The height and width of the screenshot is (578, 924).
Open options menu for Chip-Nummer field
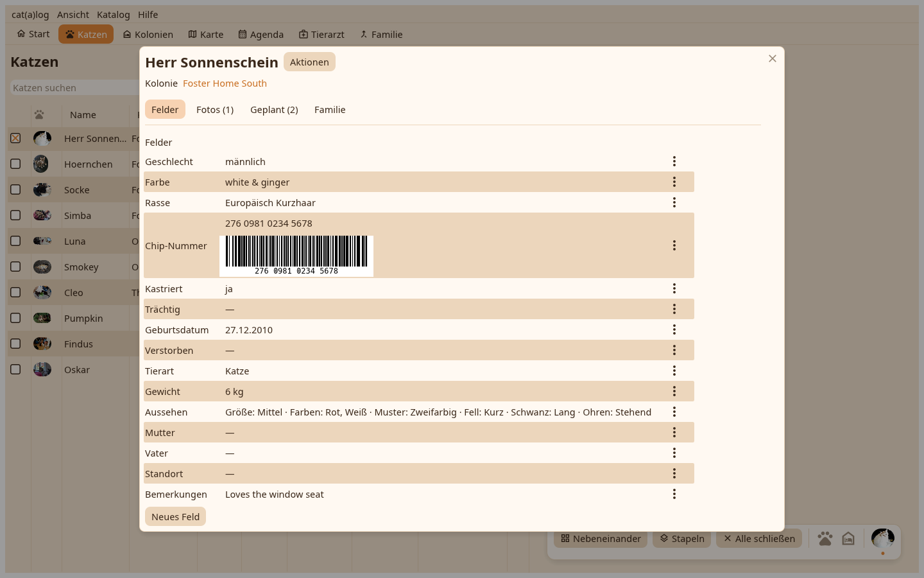click(x=674, y=245)
